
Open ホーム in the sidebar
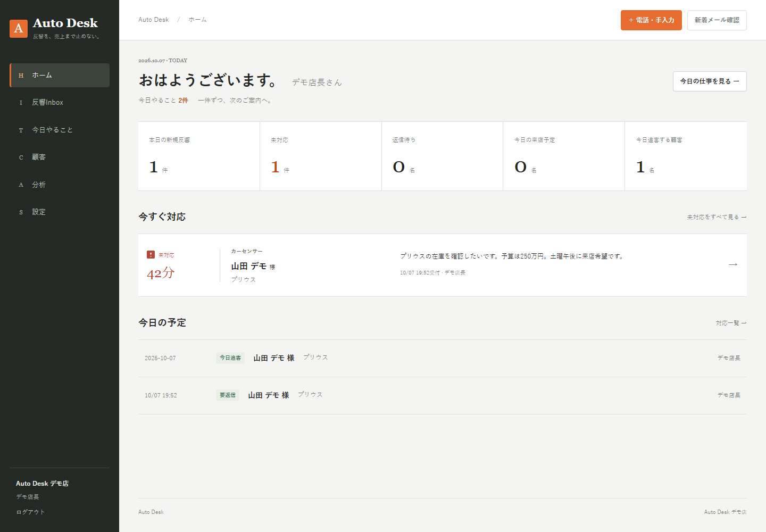coord(60,75)
